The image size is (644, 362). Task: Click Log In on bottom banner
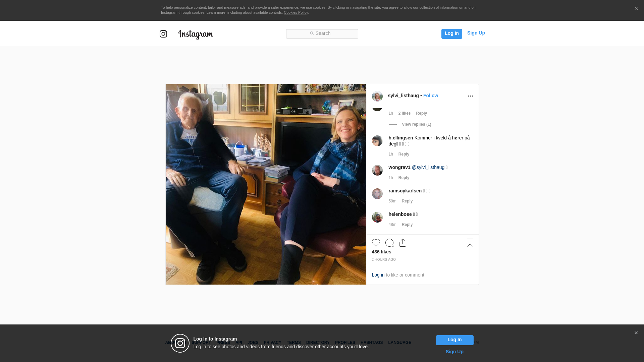(x=454, y=340)
